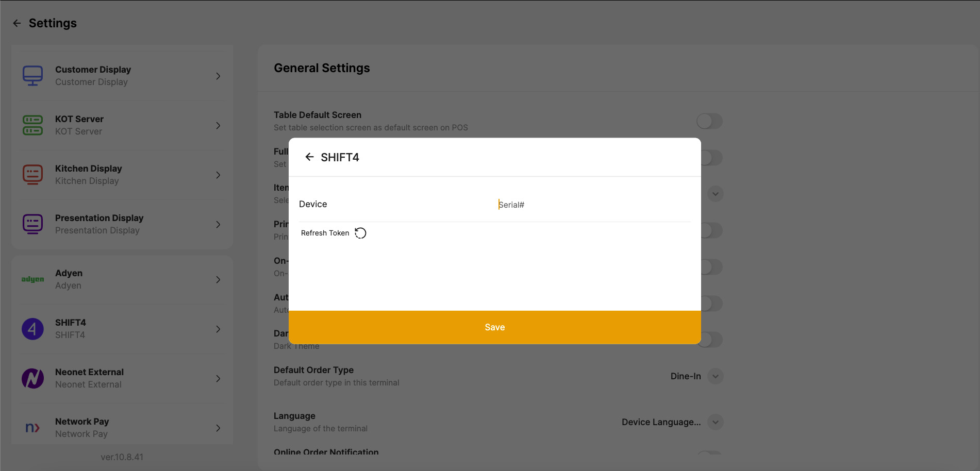
Task: Click the SHIFT4 round logo icon
Action: 32,329
